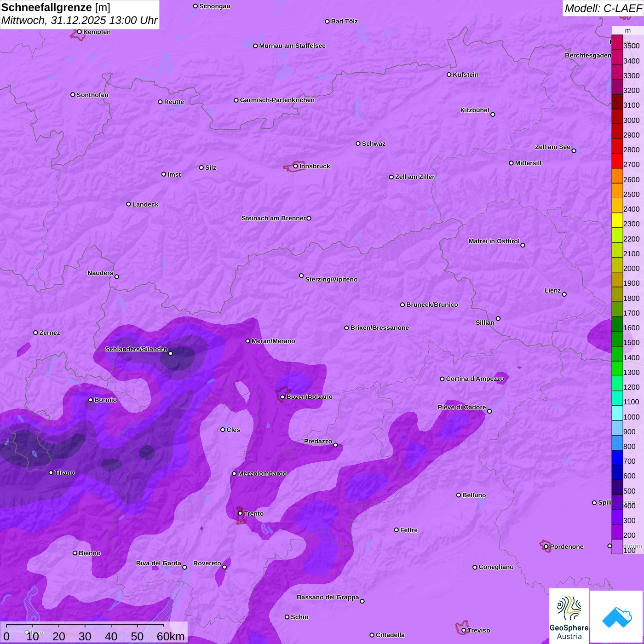Image resolution: width=644 pixels, height=644 pixels.
Task: Click the pure blue swatch near 700 in legend
Action: [617, 458]
